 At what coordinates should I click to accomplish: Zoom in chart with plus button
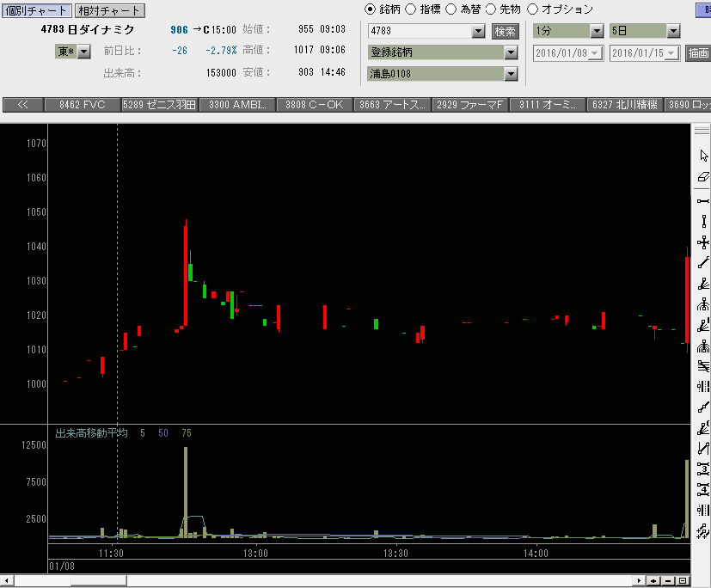click(653, 581)
